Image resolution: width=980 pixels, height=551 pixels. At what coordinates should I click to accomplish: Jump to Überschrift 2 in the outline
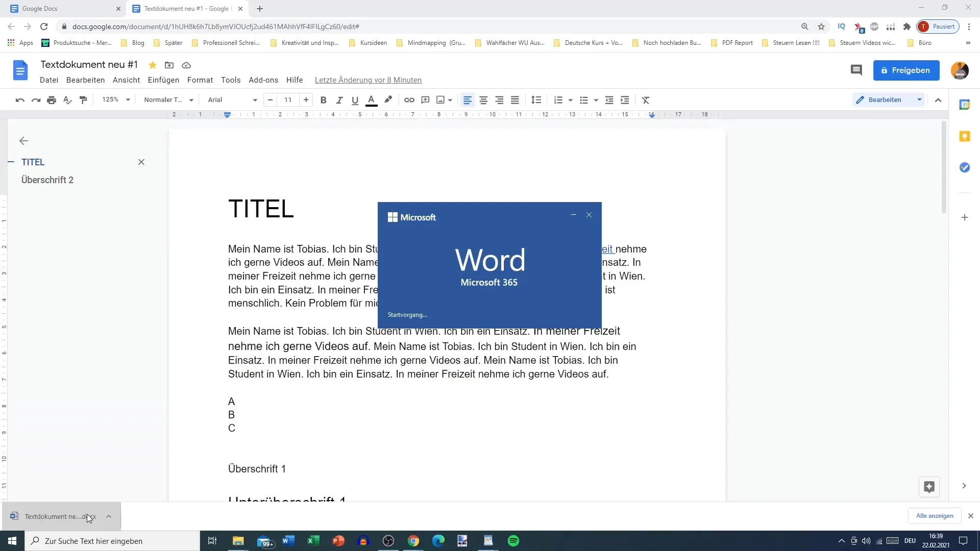pyautogui.click(x=47, y=180)
